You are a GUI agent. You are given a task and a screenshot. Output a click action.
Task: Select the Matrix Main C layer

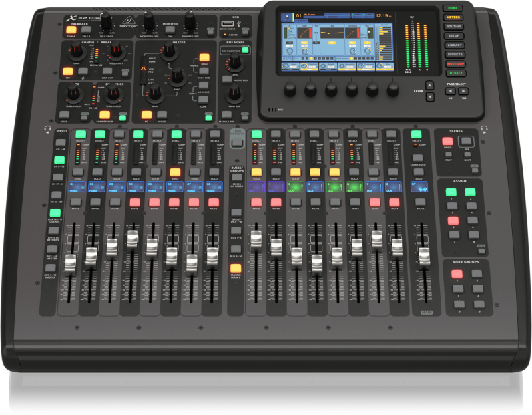[236, 268]
